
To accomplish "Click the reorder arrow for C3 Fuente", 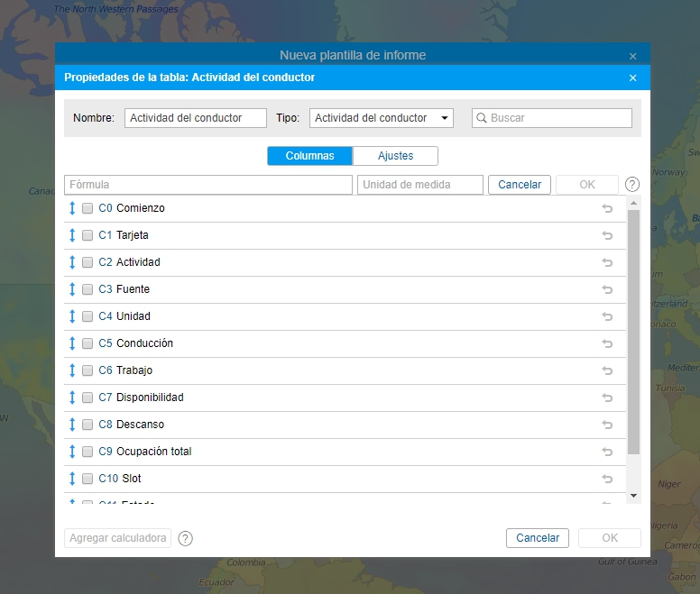I will click(72, 289).
